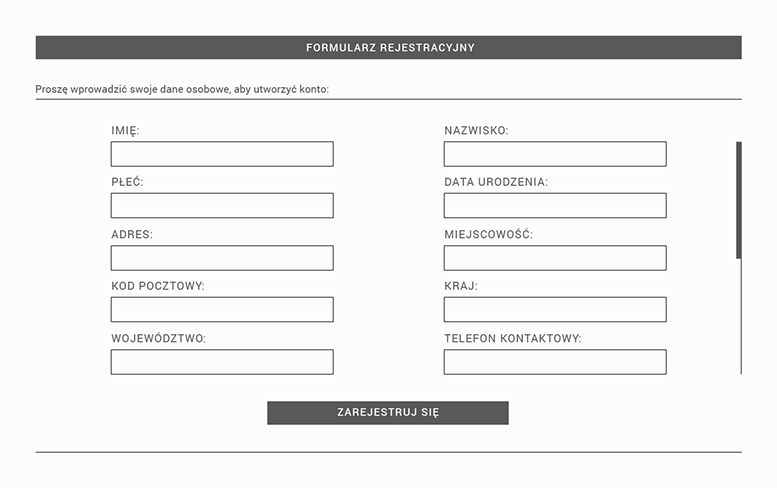This screenshot has width=777, height=488.
Task: Click the TELEFON KONTAKTOWY label
Action: tap(512, 339)
